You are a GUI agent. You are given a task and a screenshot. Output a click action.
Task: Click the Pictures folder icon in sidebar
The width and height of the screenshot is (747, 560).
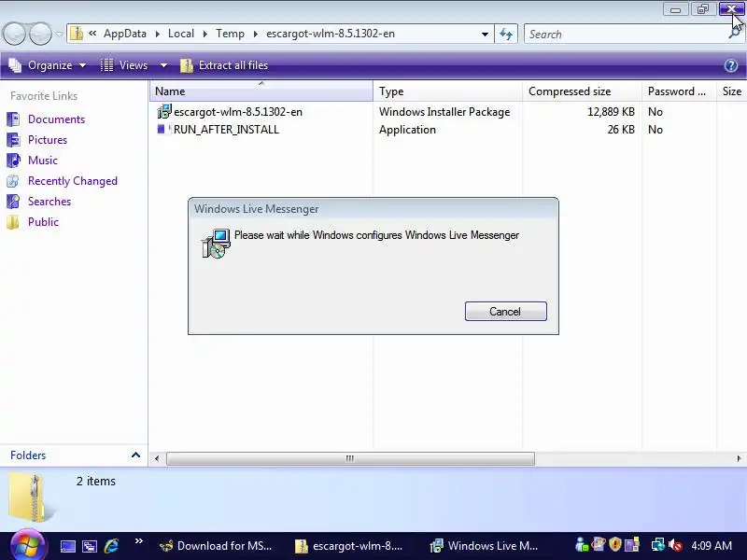click(13, 139)
